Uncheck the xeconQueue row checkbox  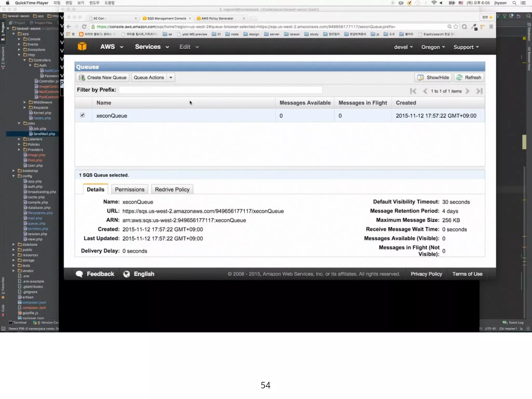tap(83, 115)
